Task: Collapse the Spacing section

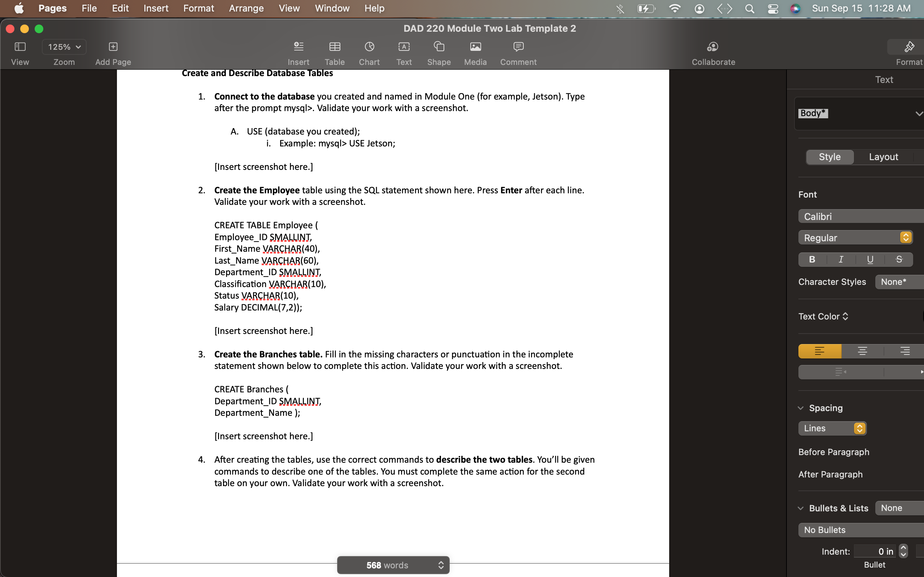Action: [x=801, y=408]
